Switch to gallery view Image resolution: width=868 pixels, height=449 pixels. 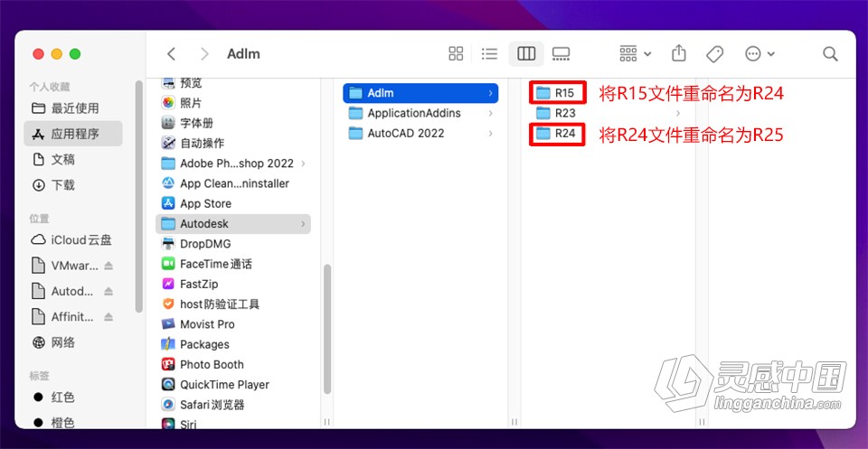coord(561,53)
